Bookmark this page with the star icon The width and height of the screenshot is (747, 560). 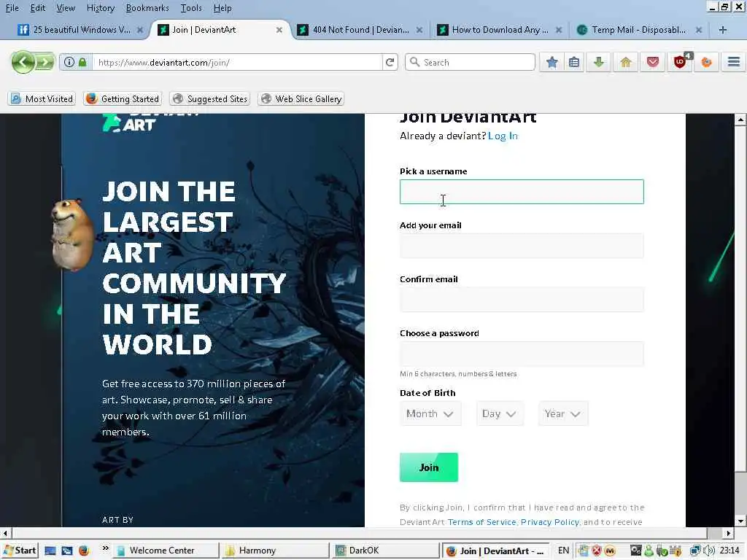coord(551,63)
